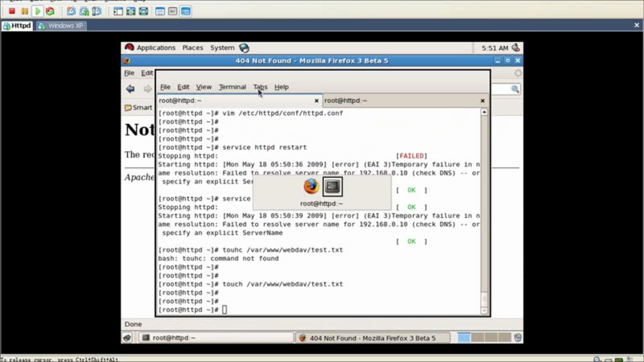Maximize the Firefox window
This screenshot has height=362, width=644.
507,61
